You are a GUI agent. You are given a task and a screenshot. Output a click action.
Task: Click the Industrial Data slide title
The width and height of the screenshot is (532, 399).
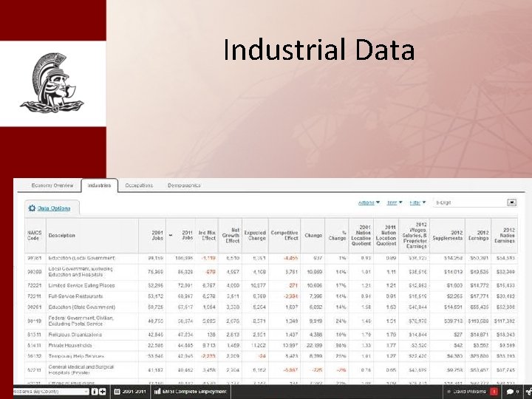click(319, 50)
